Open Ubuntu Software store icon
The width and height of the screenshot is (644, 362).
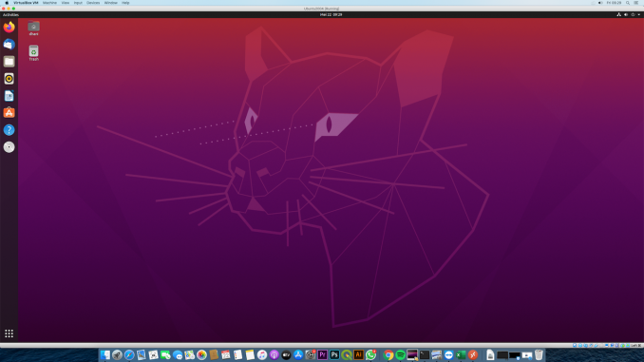pos(9,112)
